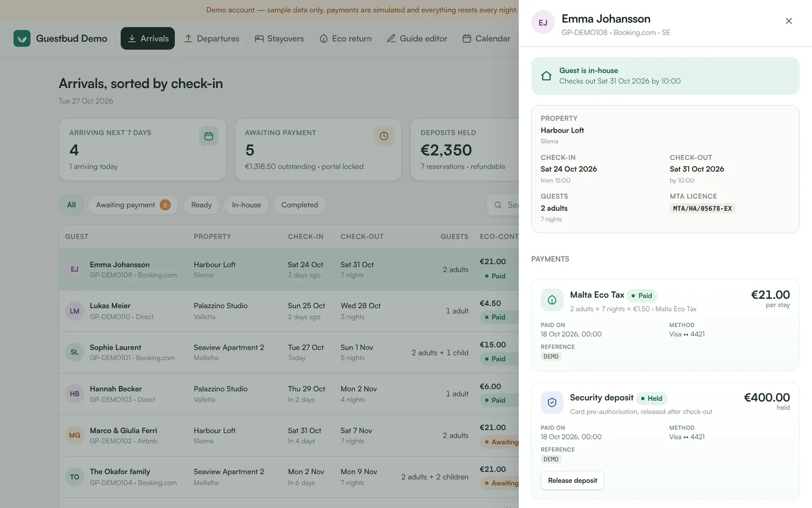Click the EJ avatar in guest table row
The width and height of the screenshot is (812, 508).
coord(75,269)
